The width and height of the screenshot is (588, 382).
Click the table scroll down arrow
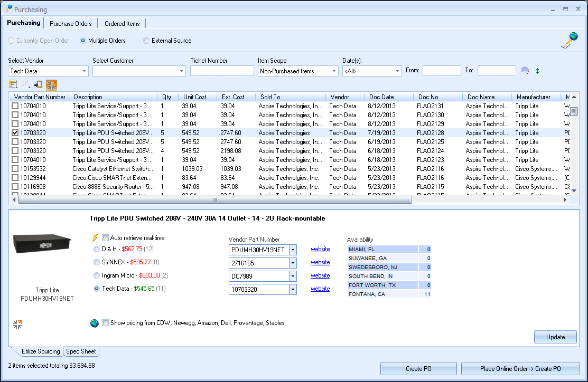click(x=574, y=190)
